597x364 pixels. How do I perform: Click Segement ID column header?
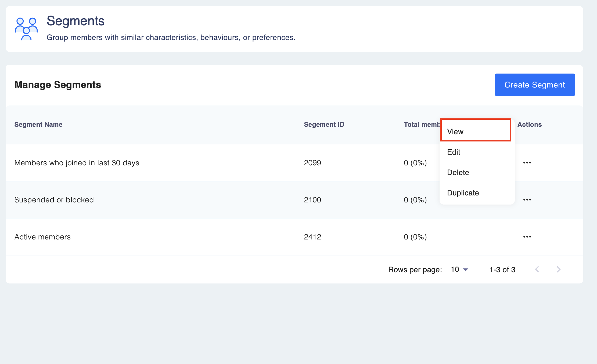click(x=324, y=124)
